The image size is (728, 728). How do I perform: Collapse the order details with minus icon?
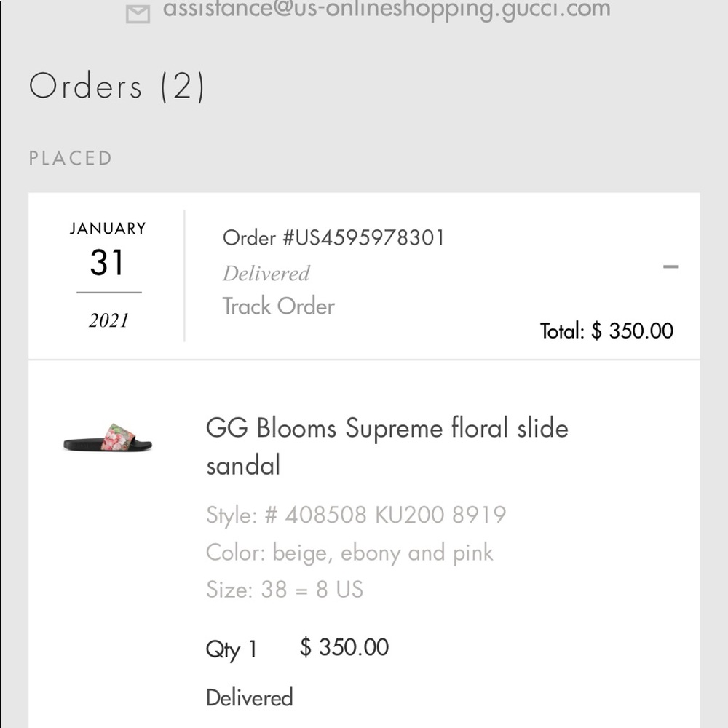[670, 266]
